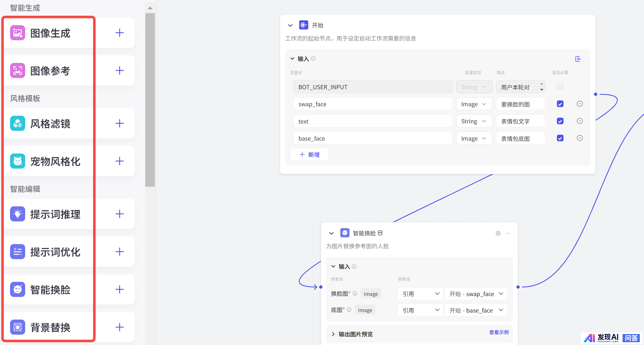Add the 图像生成 node with plus
Screen dimensions: 644x345
coord(119,33)
